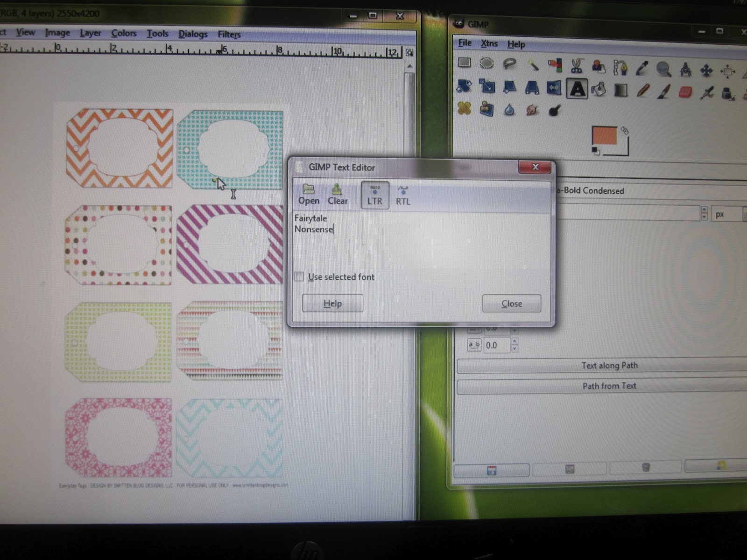
Task: Open the View menu in image window
Action: pyautogui.click(x=25, y=32)
